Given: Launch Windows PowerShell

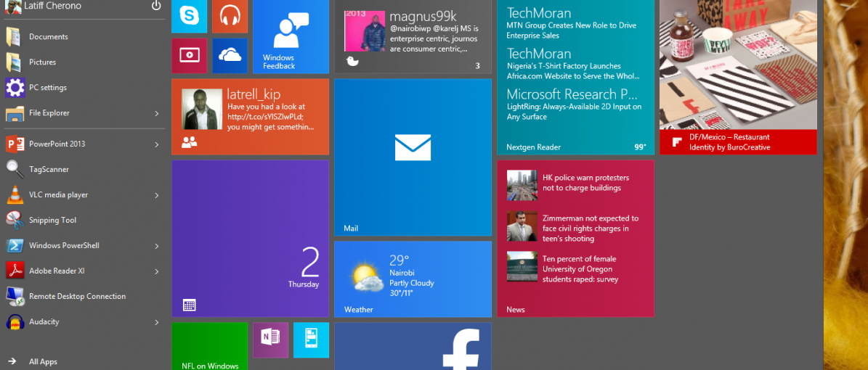Looking at the screenshot, I should 85,245.
